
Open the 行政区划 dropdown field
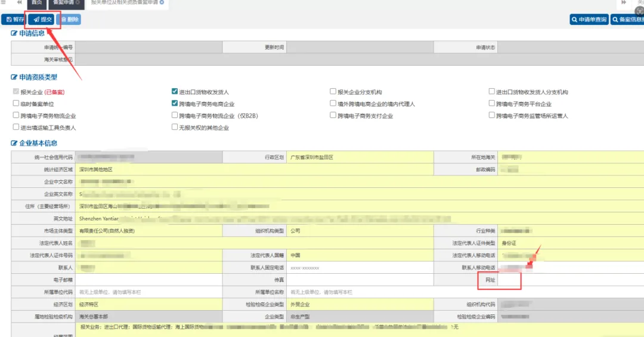pyautogui.click(x=360, y=157)
